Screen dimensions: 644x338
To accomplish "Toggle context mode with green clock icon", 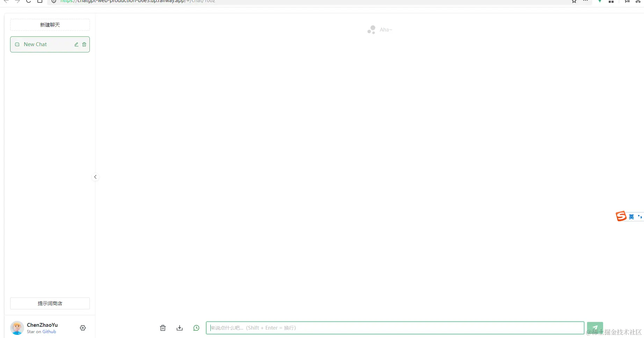I will coord(196,328).
